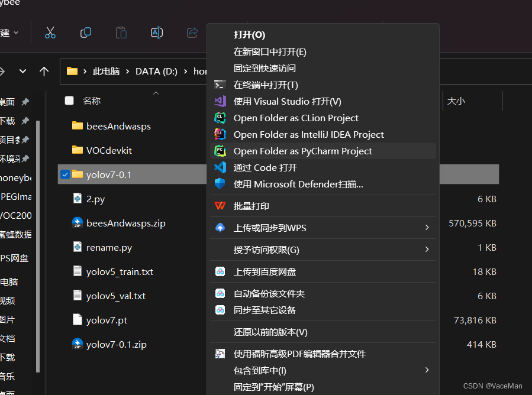Click the 73,816 KB size value
532x395 pixels.
pyautogui.click(x=475, y=320)
